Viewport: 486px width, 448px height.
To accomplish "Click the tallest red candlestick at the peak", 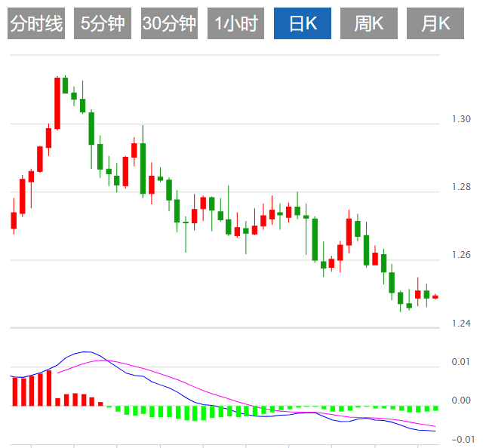I will pyautogui.click(x=57, y=103).
